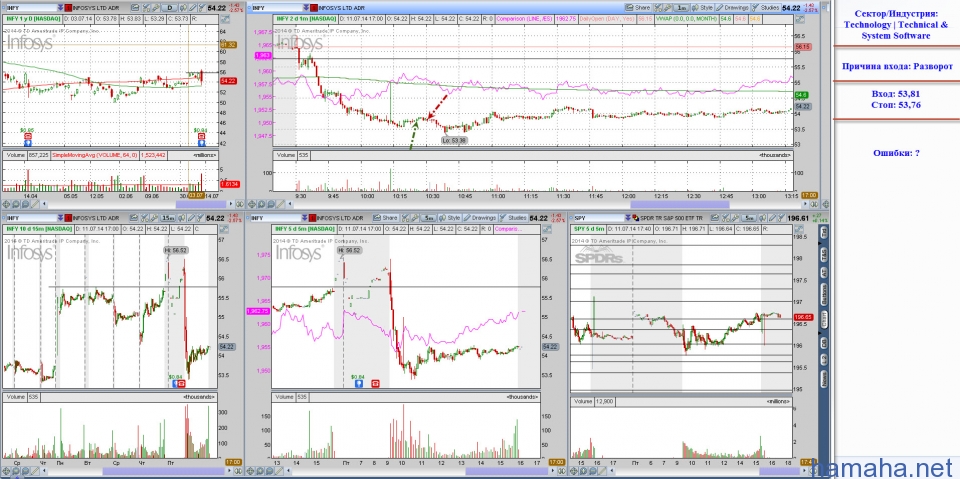Viewport: 960px width, 479px height.
Task: Click the chart-mode icon under the daily chart header
Action: click(224, 18)
